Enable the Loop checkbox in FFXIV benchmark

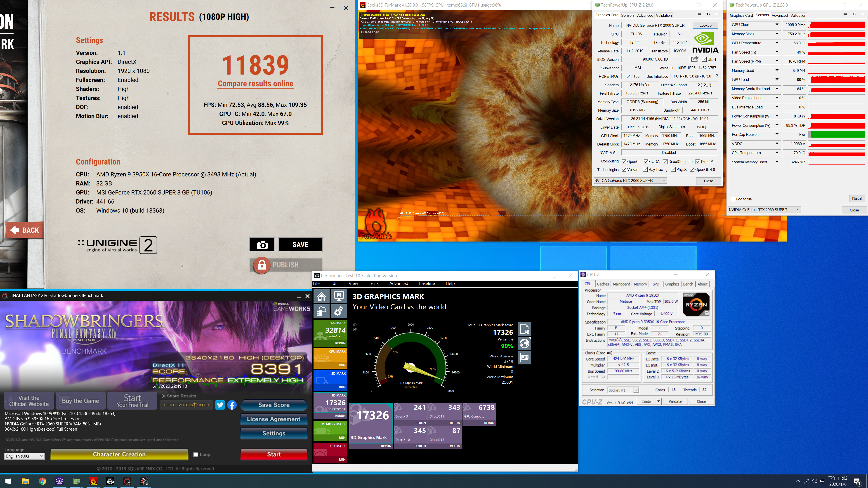pyautogui.click(x=196, y=454)
